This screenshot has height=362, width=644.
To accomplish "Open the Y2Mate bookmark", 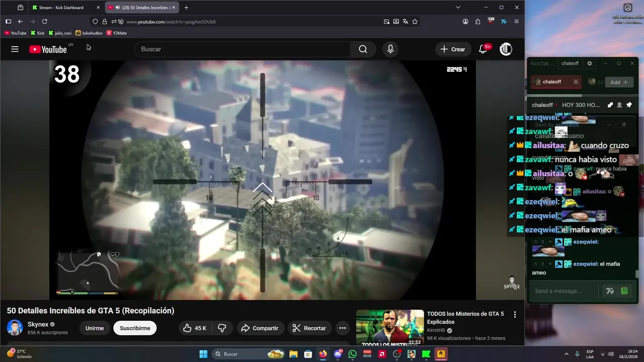I will click(x=117, y=33).
